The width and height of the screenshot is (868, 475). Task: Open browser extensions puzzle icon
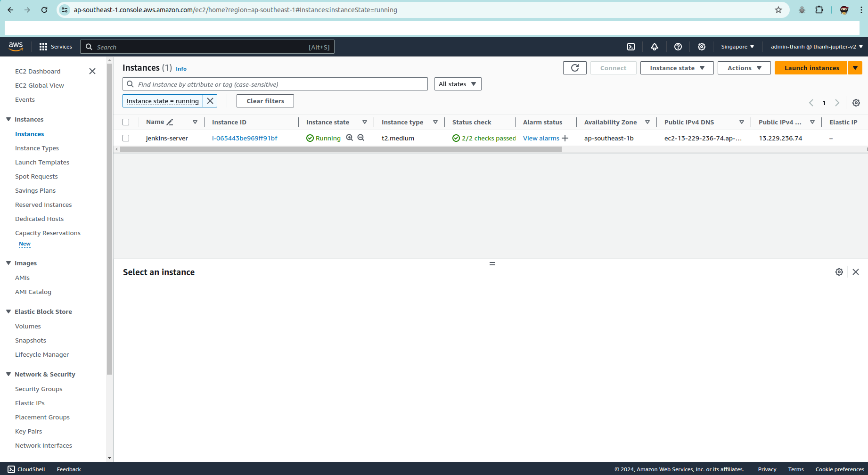click(819, 10)
